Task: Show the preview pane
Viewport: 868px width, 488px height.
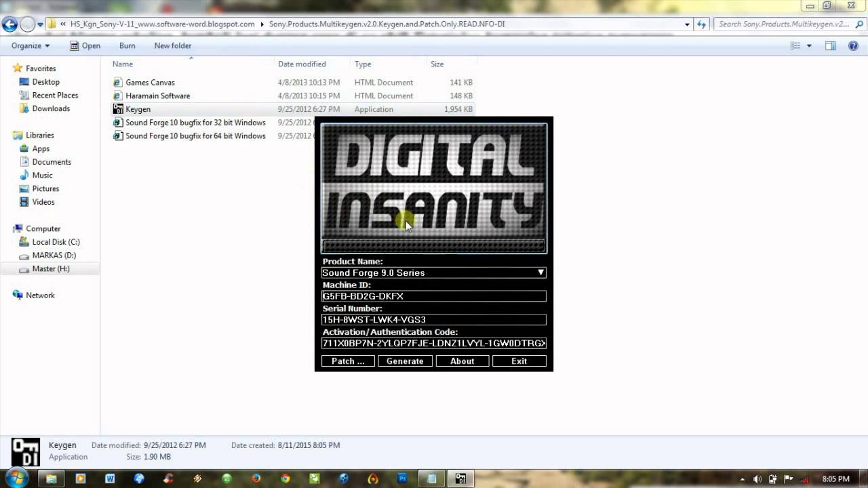Action: [x=830, y=45]
